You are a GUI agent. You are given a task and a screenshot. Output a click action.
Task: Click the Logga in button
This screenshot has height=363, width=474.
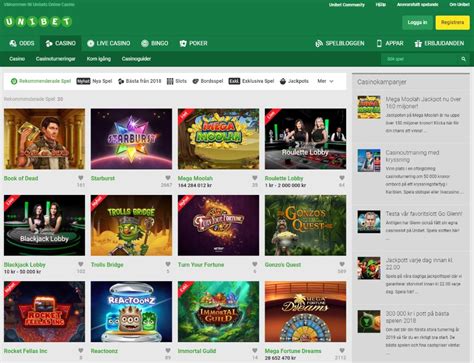(417, 22)
